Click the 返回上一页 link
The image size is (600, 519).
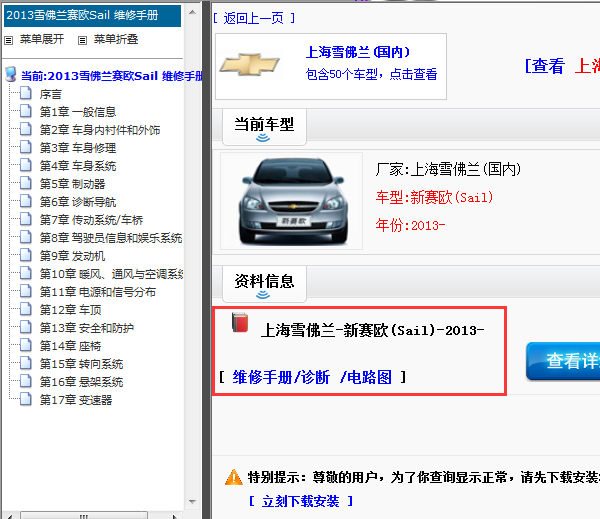[x=254, y=18]
